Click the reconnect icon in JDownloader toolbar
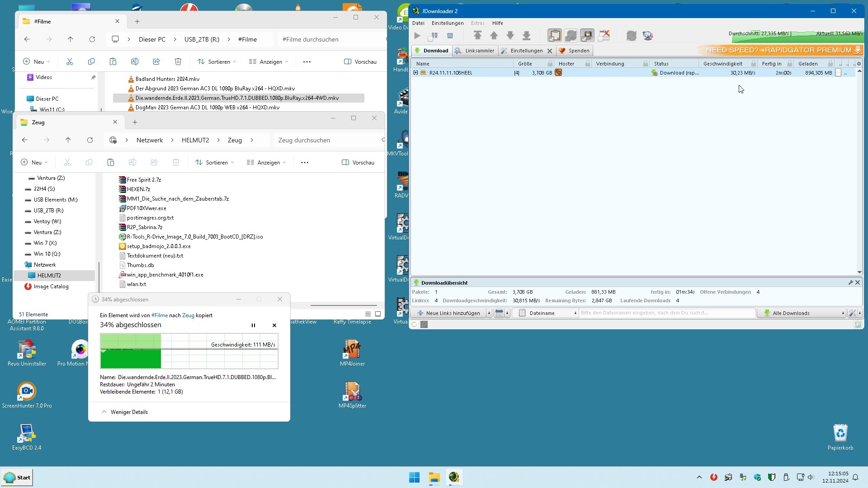Image resolution: width=868 pixels, height=488 pixels. click(x=632, y=35)
